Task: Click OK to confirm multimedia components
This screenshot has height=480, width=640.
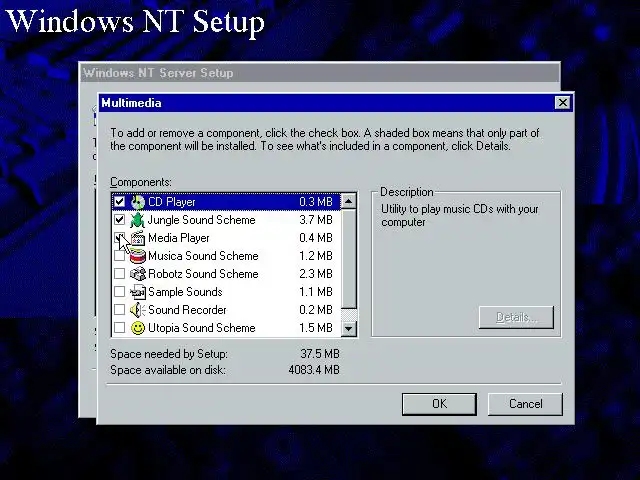Action: click(x=439, y=404)
